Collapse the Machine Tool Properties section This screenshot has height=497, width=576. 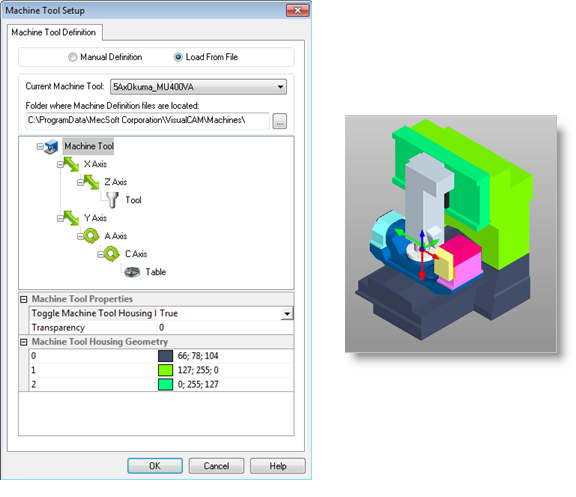24,299
